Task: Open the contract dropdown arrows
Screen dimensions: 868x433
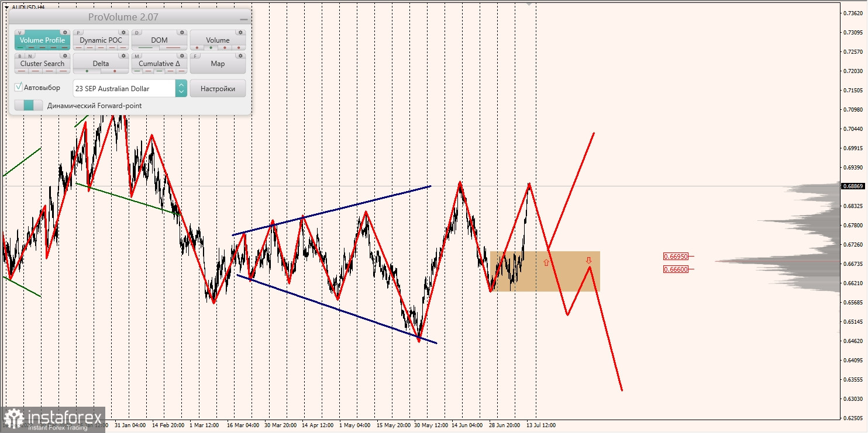Action: [x=181, y=88]
